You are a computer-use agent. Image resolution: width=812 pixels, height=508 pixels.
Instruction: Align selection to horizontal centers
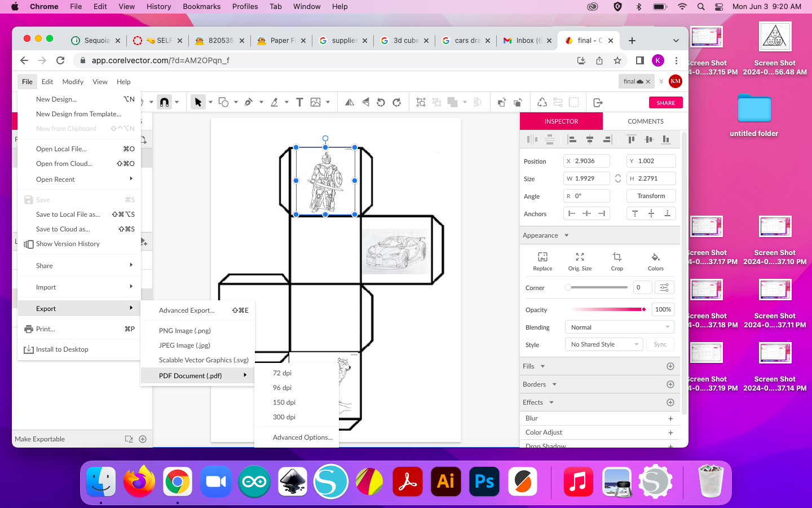point(589,139)
